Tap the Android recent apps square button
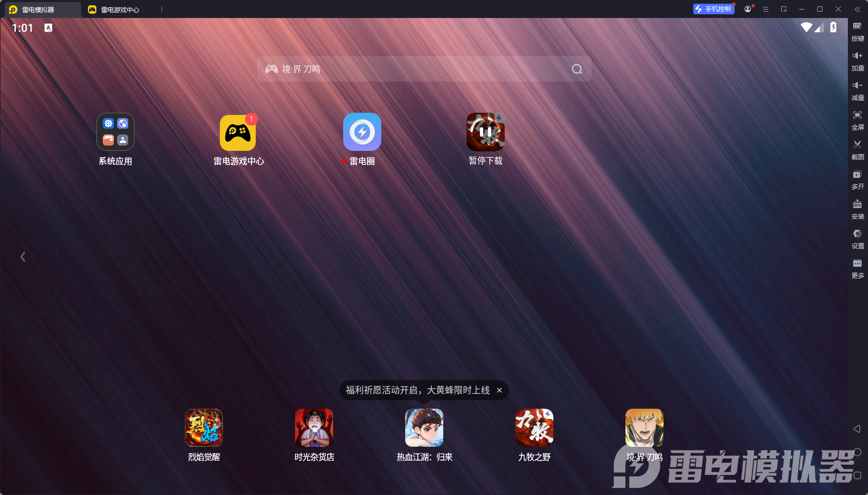 point(857,475)
